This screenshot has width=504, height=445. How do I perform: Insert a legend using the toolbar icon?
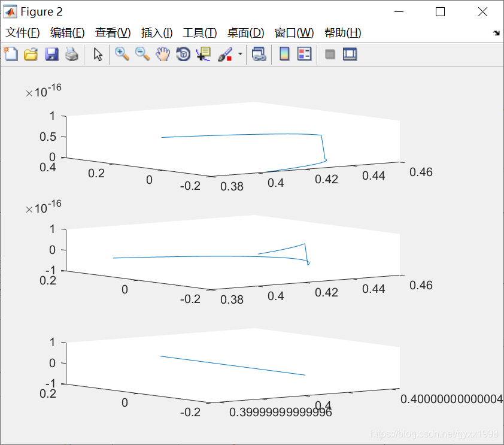304,54
